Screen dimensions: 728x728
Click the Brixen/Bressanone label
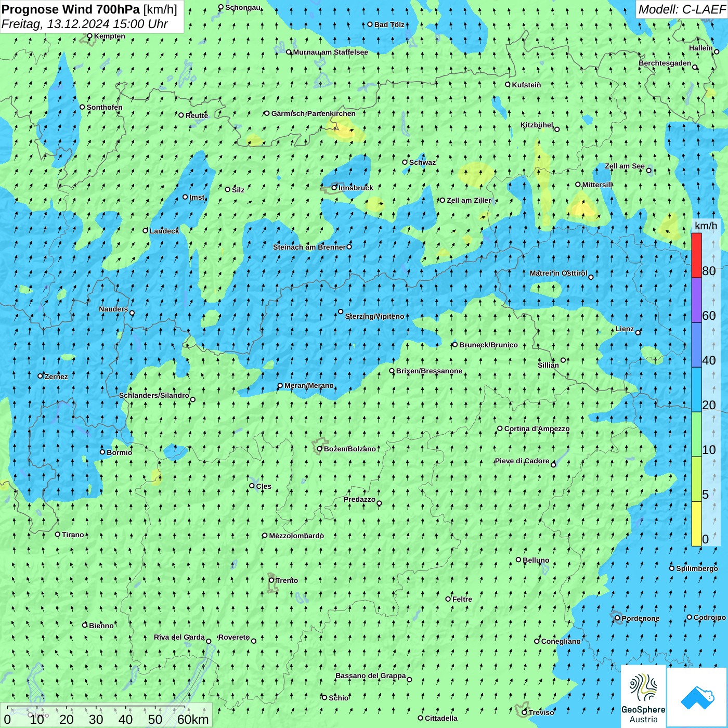(429, 371)
